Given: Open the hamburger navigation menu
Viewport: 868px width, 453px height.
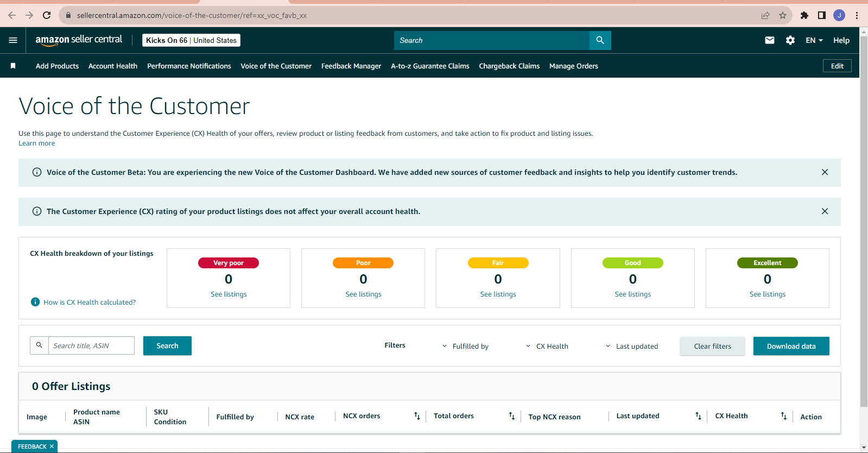Looking at the screenshot, I should point(13,40).
